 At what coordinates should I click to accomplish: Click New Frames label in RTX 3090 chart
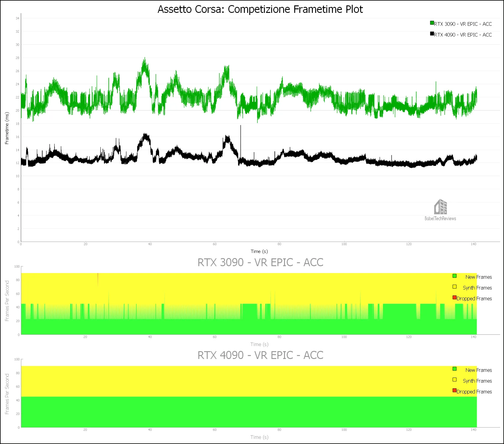479,277
